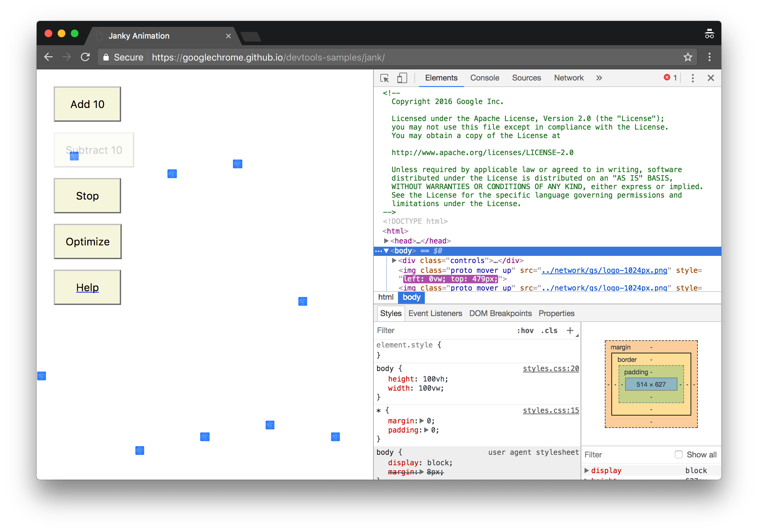This screenshot has width=758, height=532.
Task: Click the browser forward arrow
Action: click(x=67, y=58)
